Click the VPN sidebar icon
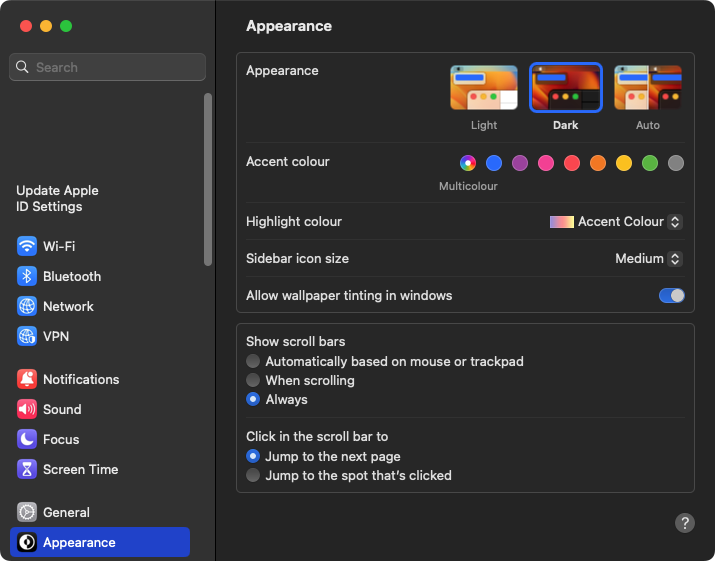This screenshot has width=715, height=561. 27,337
